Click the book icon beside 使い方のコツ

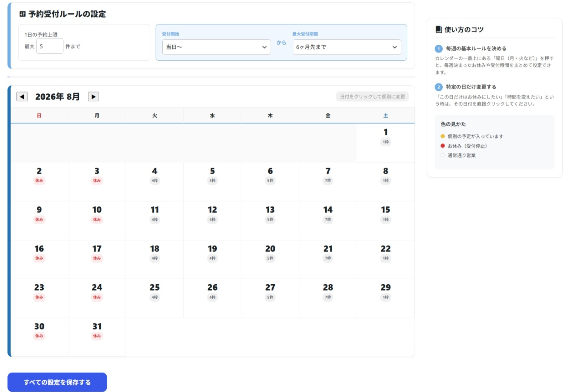(x=439, y=29)
